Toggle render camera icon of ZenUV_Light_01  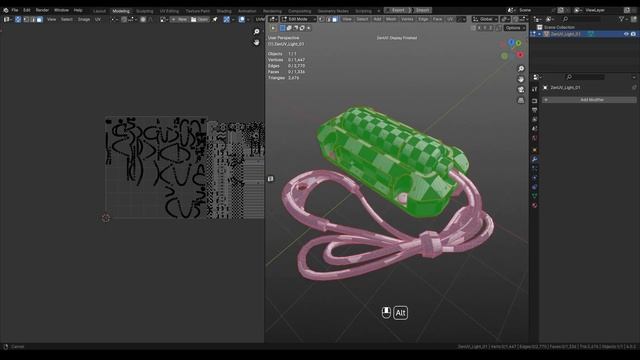(633, 34)
